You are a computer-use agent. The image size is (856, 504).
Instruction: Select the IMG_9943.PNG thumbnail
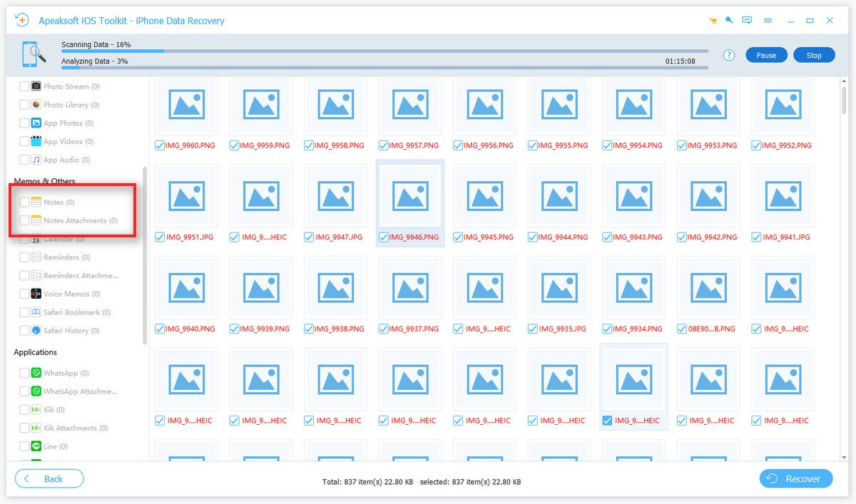pos(634,196)
